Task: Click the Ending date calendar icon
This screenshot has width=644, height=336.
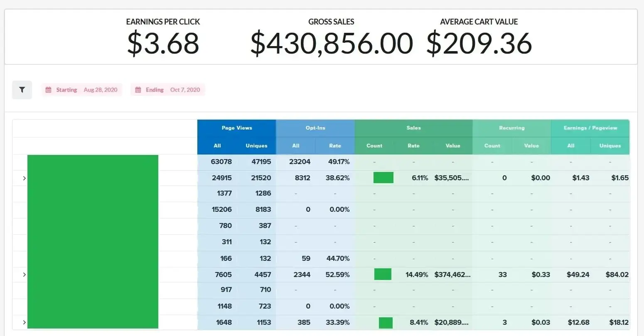Action: (138, 90)
